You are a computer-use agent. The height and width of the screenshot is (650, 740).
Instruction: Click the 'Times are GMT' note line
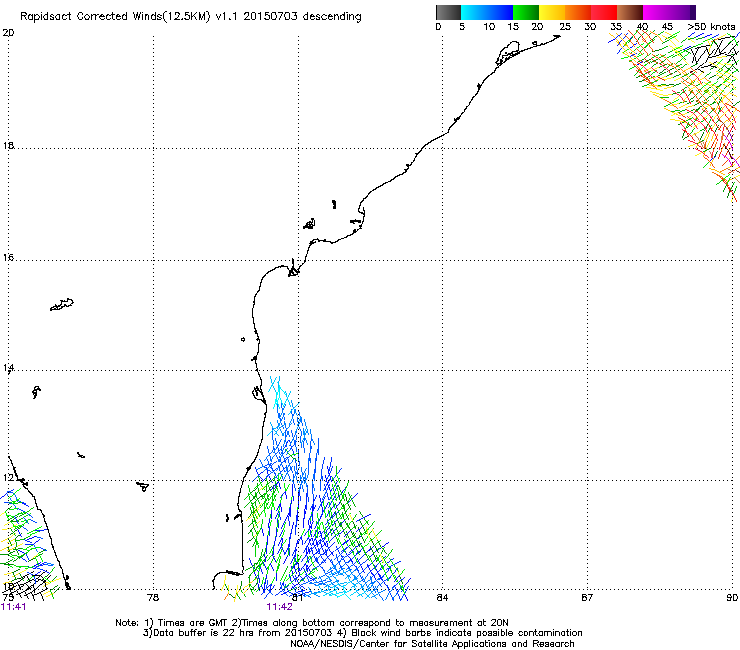pos(312,623)
